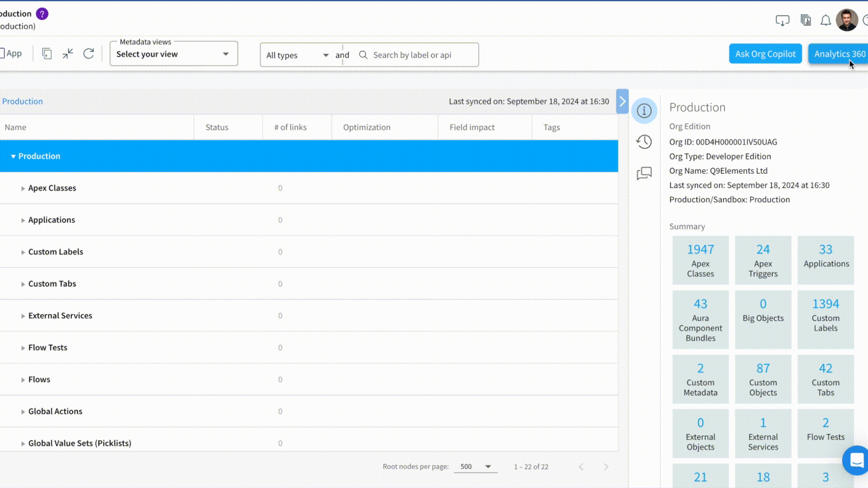Click the user avatar photo
Screen dimensions: 868x488
click(x=848, y=20)
